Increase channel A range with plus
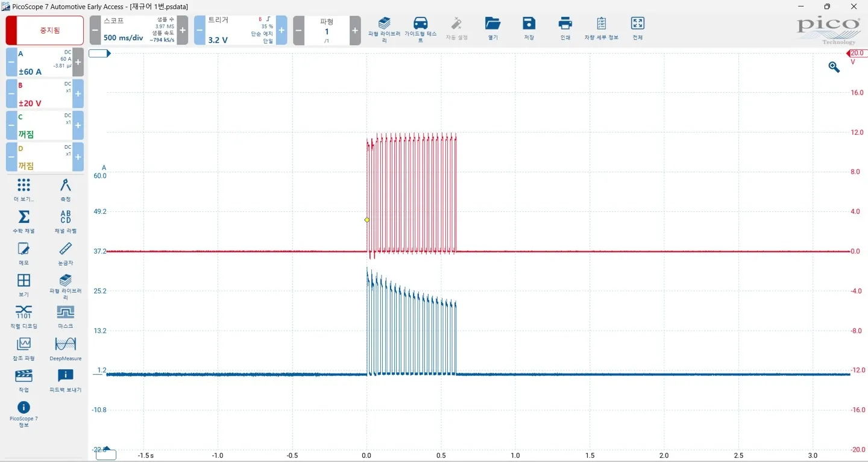This screenshot has width=868, height=462. 78,62
